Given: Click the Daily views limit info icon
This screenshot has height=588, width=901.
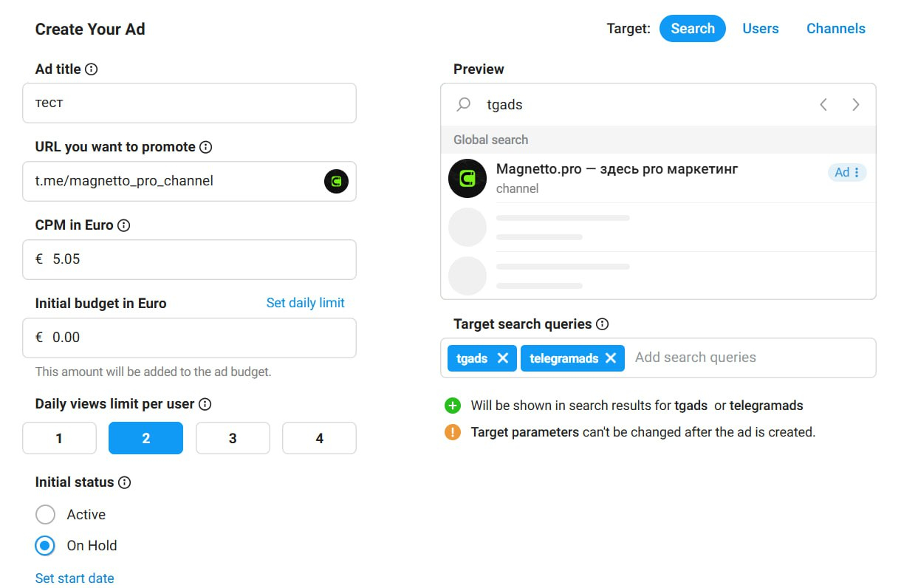Looking at the screenshot, I should pyautogui.click(x=205, y=404).
